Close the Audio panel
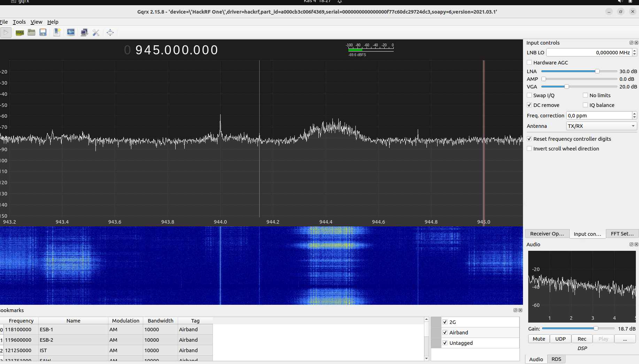This screenshot has height=364, width=639. tap(636, 245)
